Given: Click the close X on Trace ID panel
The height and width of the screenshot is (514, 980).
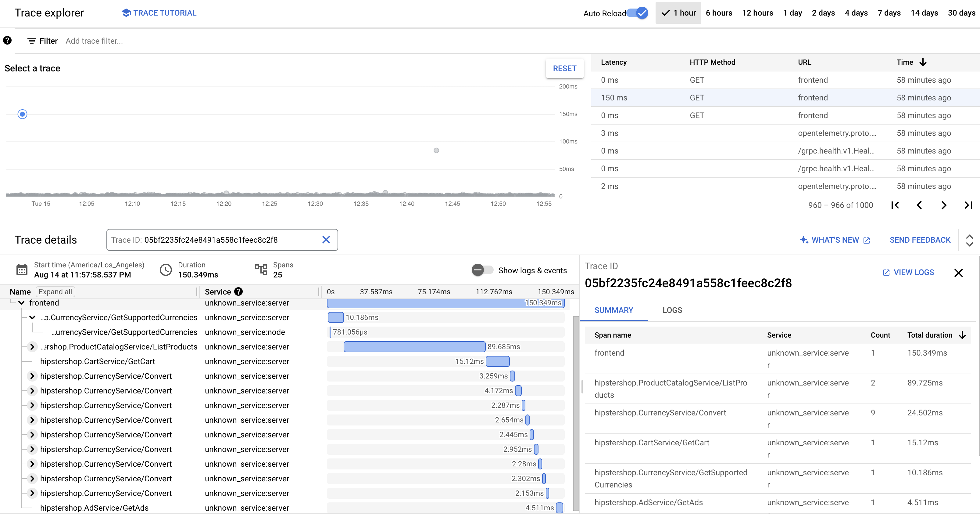Looking at the screenshot, I should click(959, 273).
